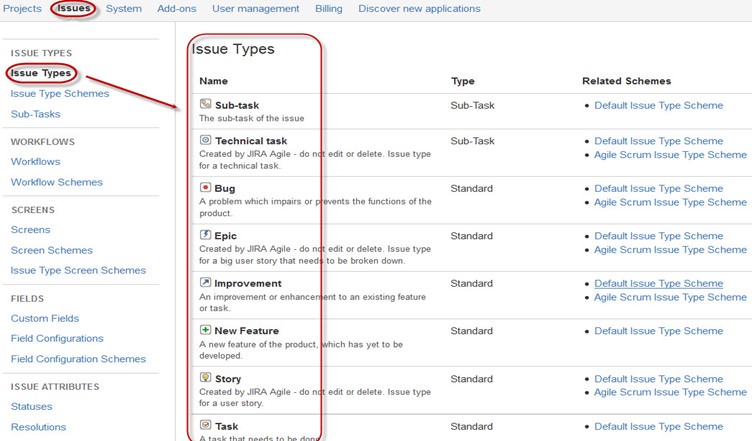
Task: Click the Task issue type icon
Action: (x=205, y=425)
